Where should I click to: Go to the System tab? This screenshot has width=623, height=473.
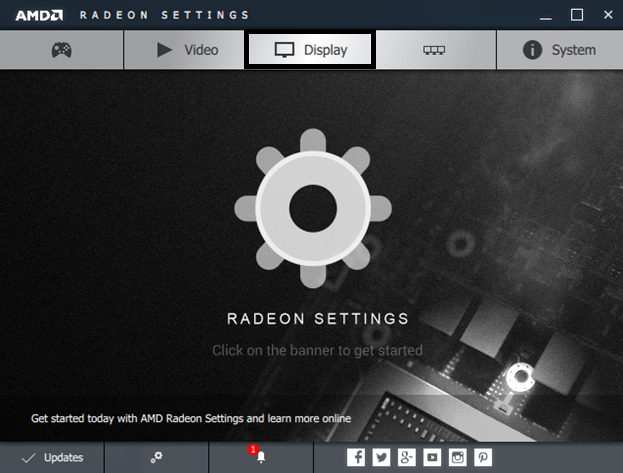point(560,50)
